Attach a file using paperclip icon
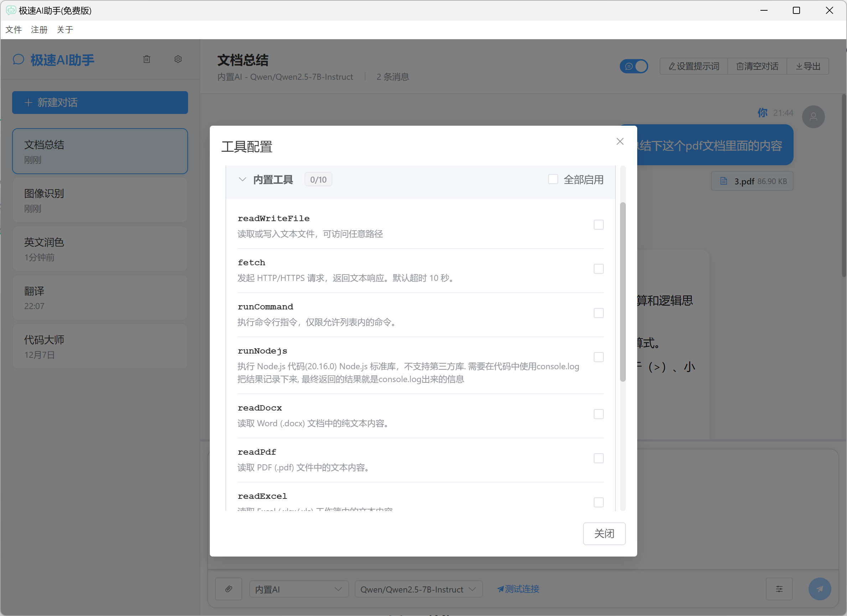847x616 pixels. pos(229,589)
